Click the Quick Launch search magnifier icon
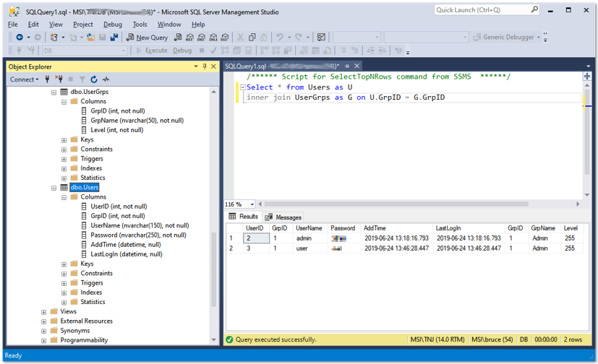The width and height of the screenshot is (598, 364). (x=534, y=9)
